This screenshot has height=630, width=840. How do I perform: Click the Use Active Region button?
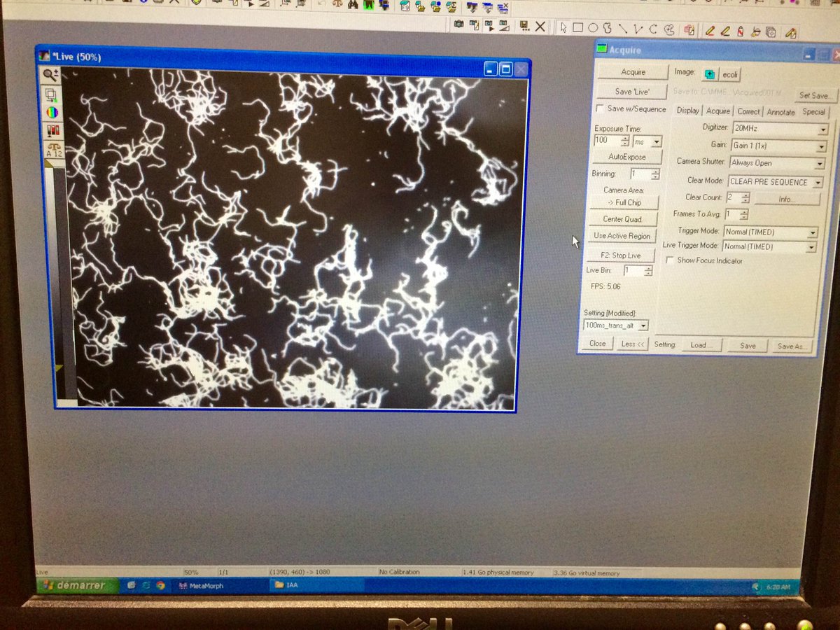click(622, 236)
